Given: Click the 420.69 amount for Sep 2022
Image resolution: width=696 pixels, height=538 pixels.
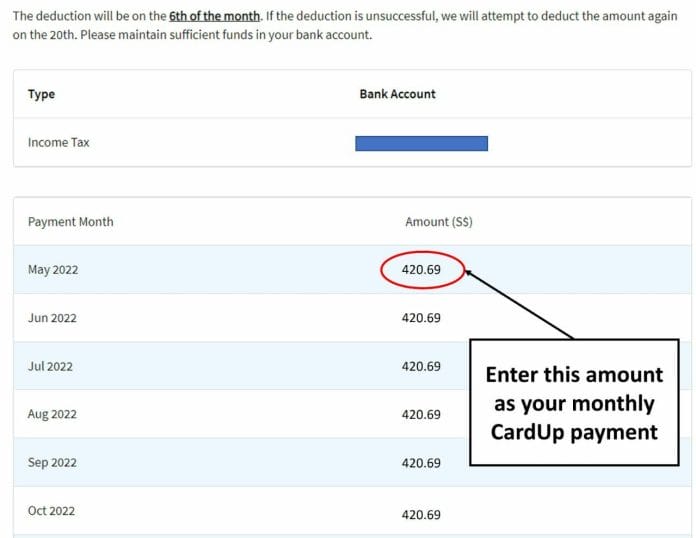Looking at the screenshot, I should click(x=421, y=463).
